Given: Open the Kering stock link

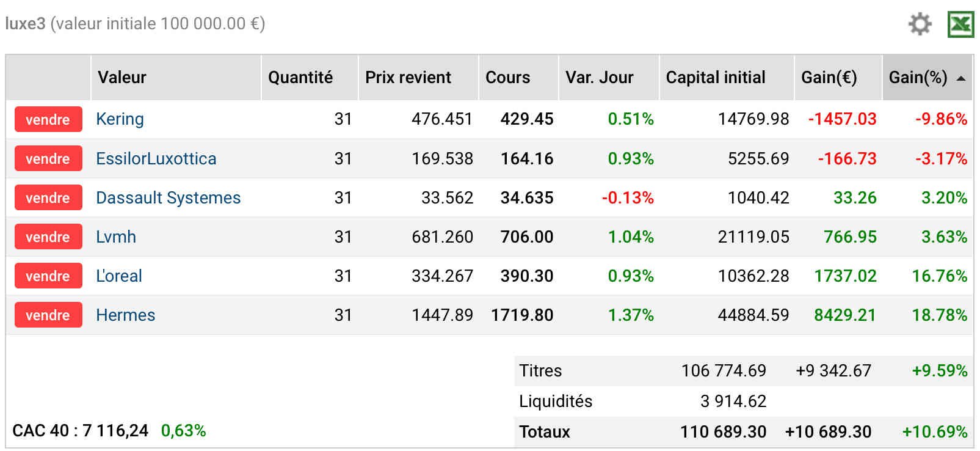Looking at the screenshot, I should (x=120, y=119).
